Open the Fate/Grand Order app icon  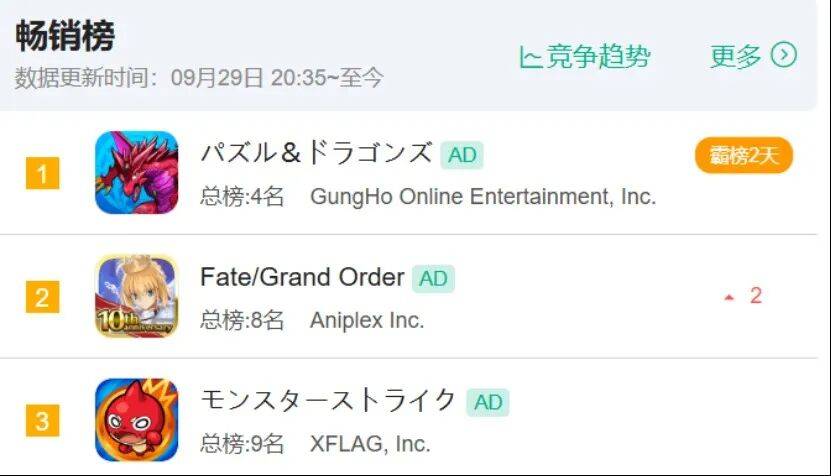pos(137,297)
